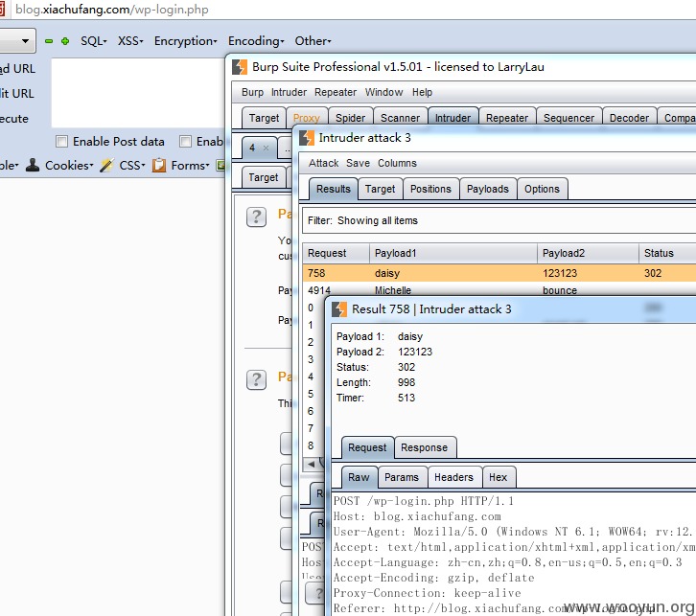
Task: Click the Result 758 window icon
Action: pyautogui.click(x=339, y=309)
